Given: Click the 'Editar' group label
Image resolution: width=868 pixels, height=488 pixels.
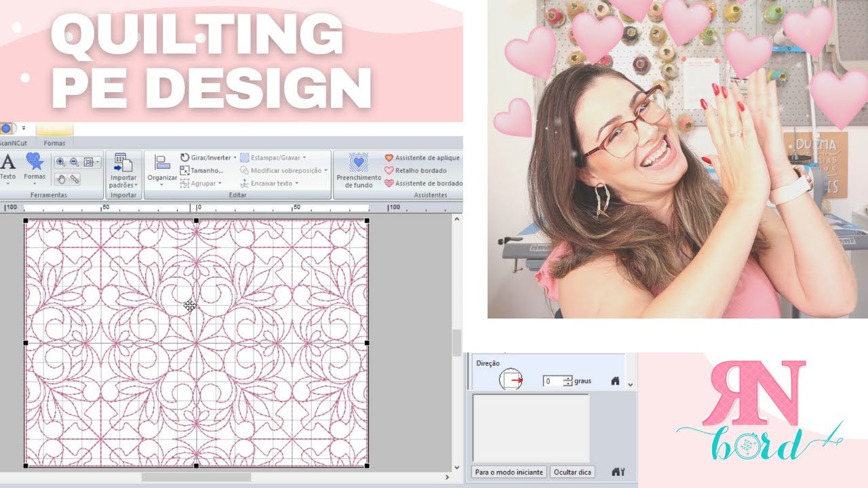Looking at the screenshot, I should tap(237, 195).
